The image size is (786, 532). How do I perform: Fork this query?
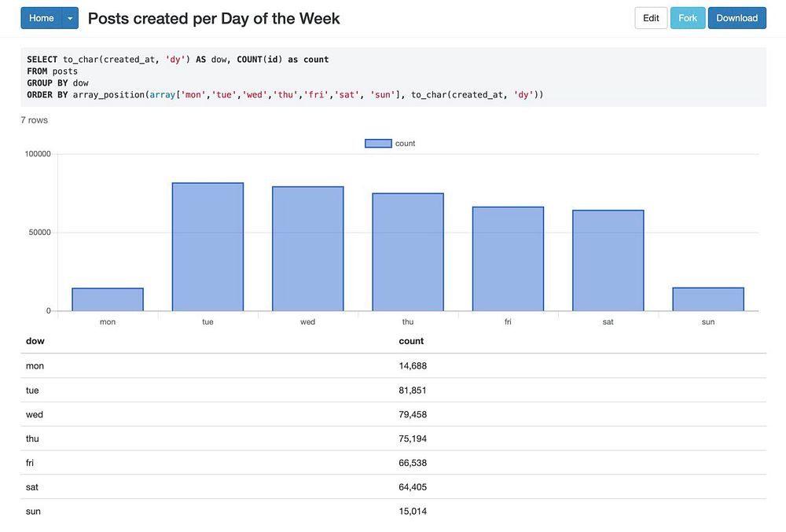click(x=688, y=18)
